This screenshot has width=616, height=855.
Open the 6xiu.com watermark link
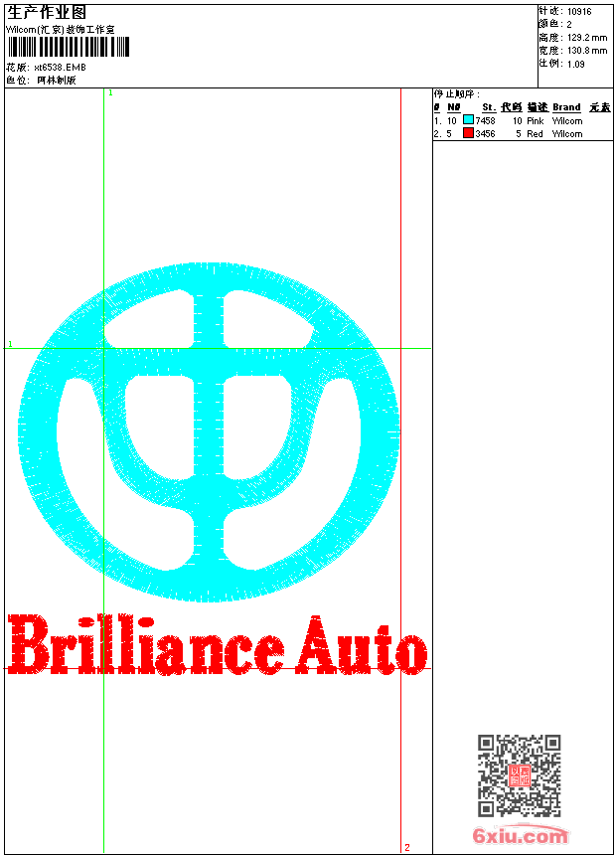click(x=520, y=836)
